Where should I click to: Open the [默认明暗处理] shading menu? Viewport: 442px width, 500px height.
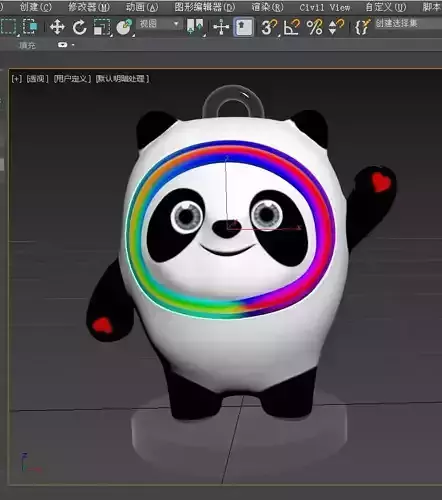click(x=122, y=79)
